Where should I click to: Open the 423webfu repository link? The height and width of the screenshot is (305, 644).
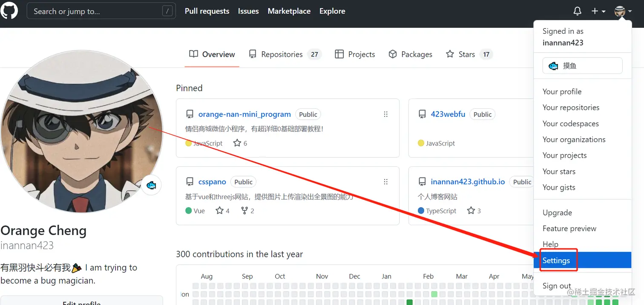[x=448, y=114]
